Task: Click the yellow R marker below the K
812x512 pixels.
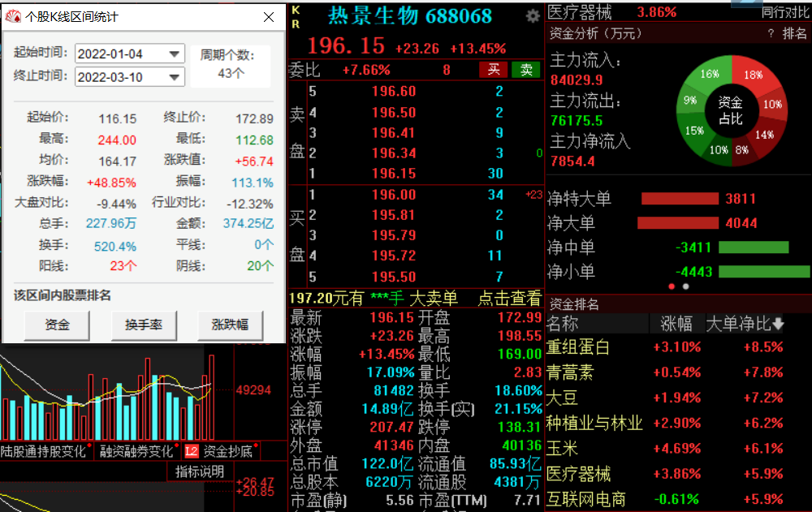Action: tap(296, 24)
